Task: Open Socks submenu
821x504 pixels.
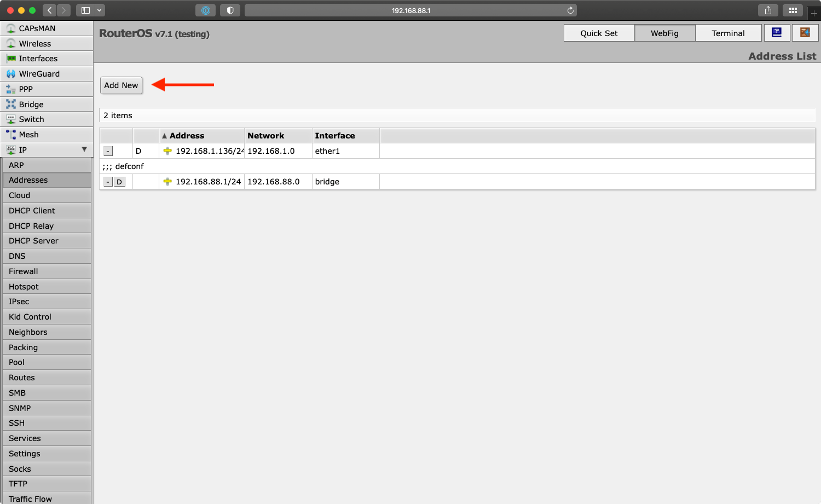Action: [47, 469]
